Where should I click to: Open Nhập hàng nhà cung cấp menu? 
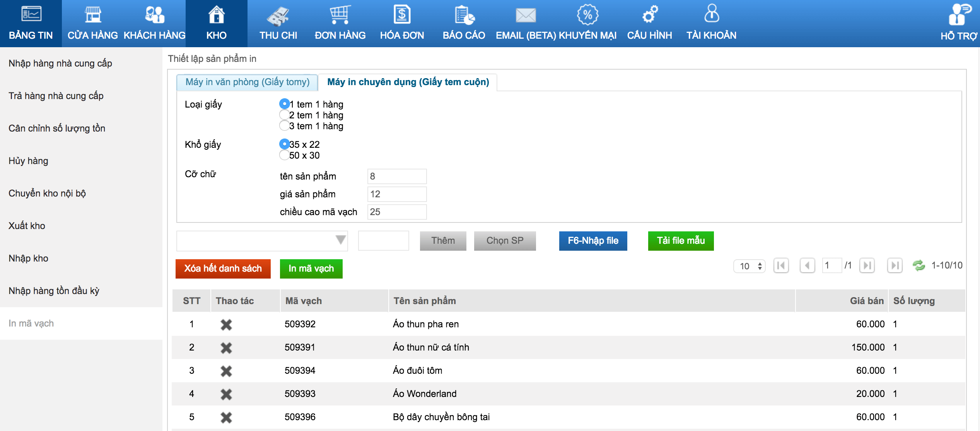click(x=60, y=63)
